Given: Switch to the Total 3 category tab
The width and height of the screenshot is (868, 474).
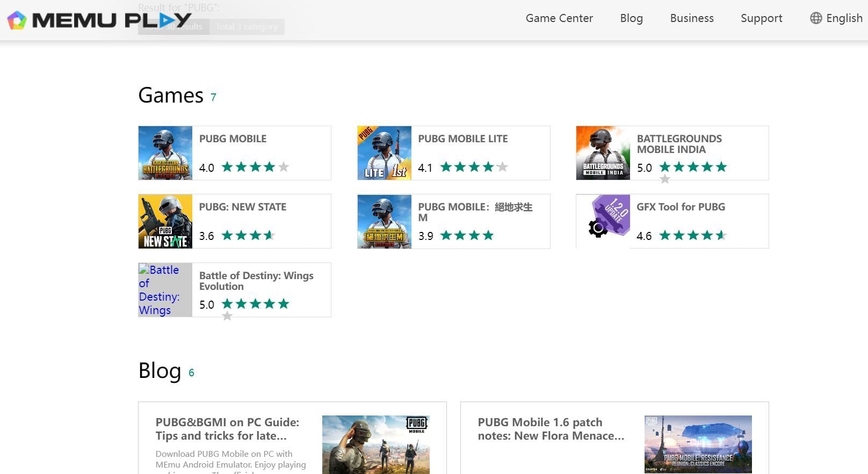Looking at the screenshot, I should click(x=247, y=27).
